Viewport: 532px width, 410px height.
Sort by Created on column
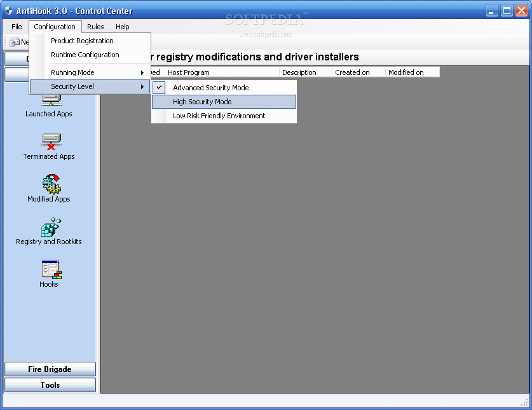pos(359,72)
